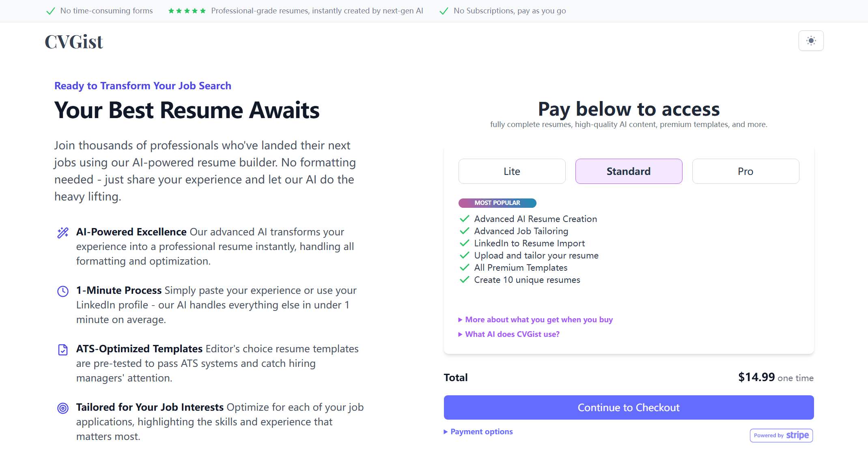Screen dimensions: 868x459
Task: Click the Powered by Stripe badge
Action: (781, 435)
